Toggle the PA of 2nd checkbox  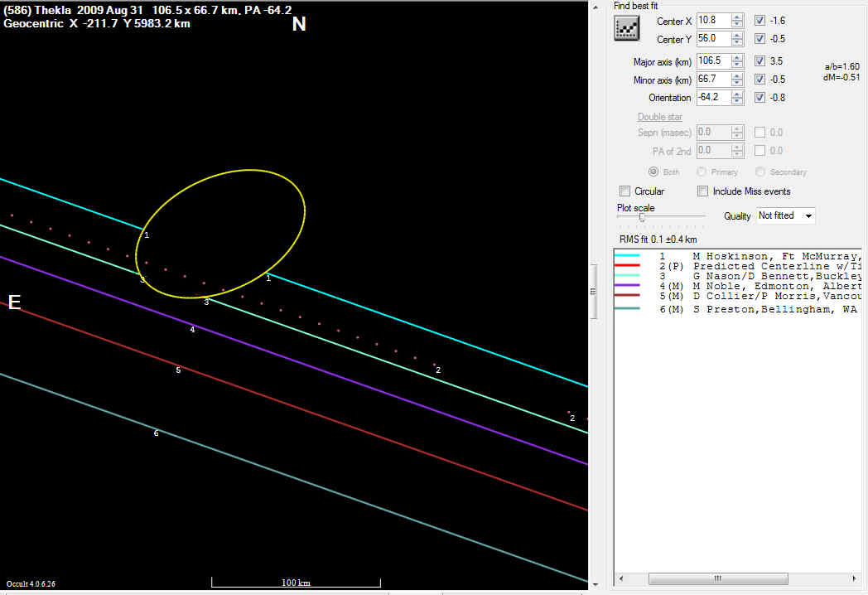click(x=760, y=151)
